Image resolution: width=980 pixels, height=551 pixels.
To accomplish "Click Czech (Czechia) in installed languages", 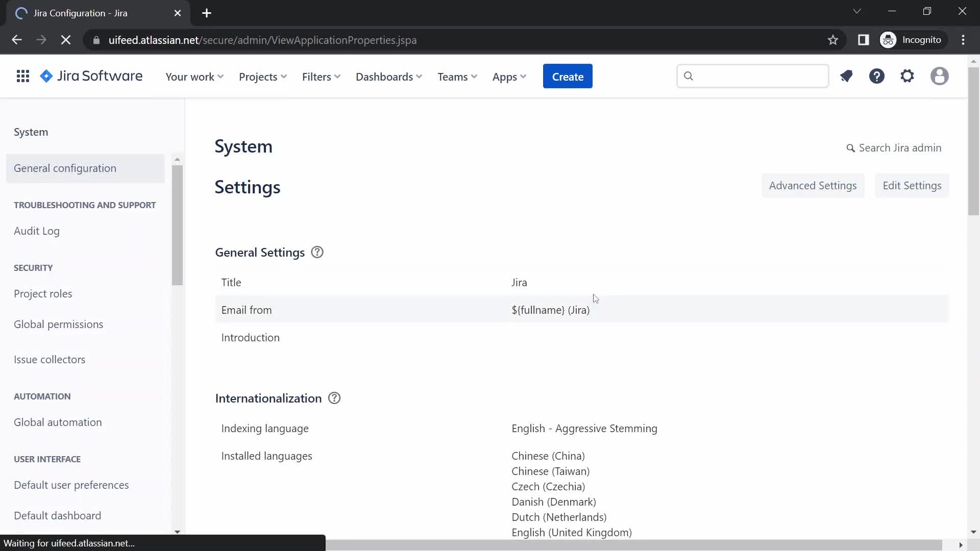I will [548, 487].
